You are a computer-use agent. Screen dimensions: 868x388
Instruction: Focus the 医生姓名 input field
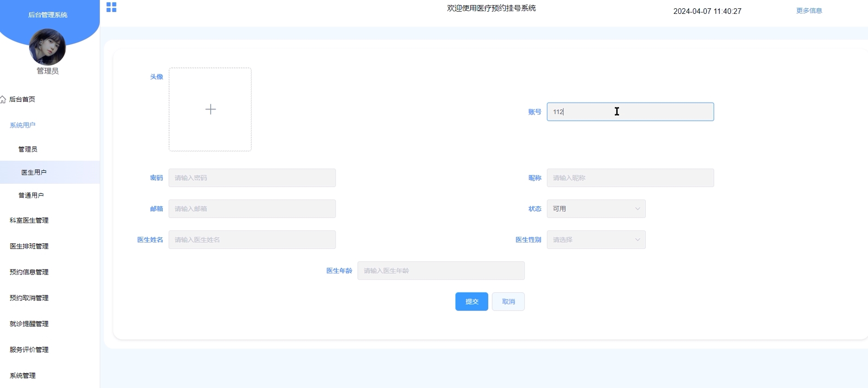pos(252,240)
